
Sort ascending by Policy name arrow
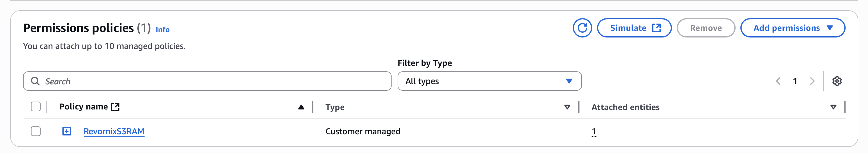pyautogui.click(x=301, y=107)
